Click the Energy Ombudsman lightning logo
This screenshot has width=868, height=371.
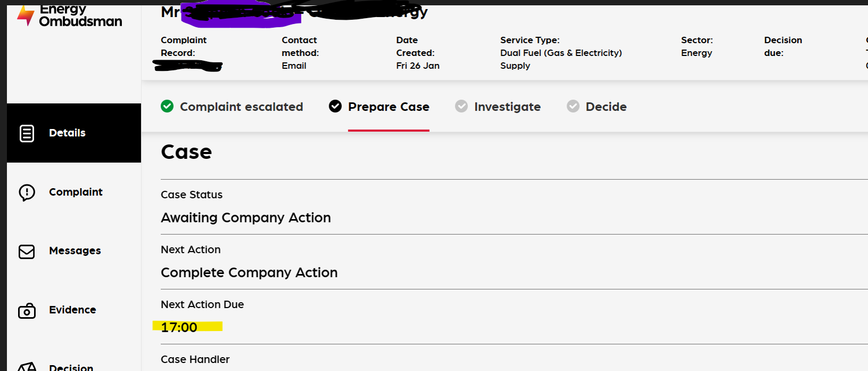[26, 16]
